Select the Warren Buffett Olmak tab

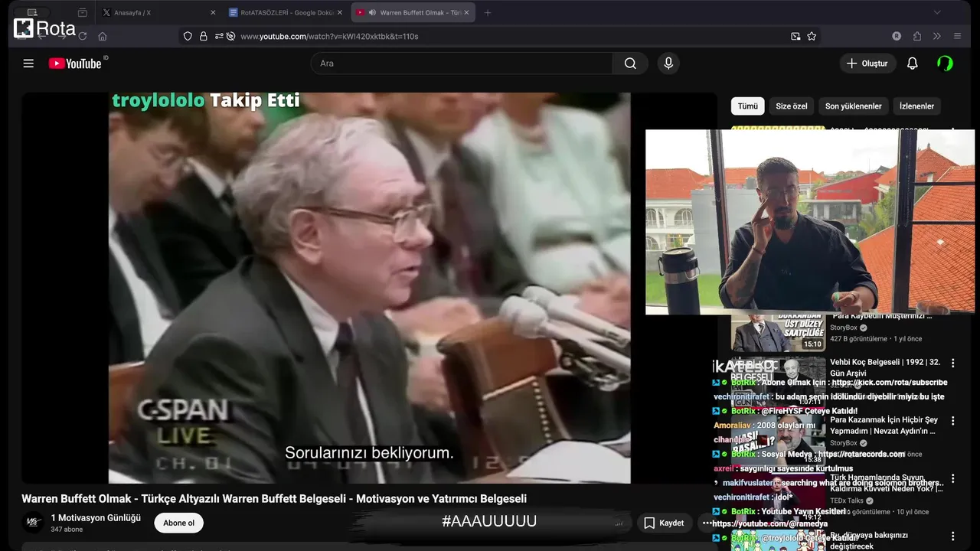(x=413, y=12)
